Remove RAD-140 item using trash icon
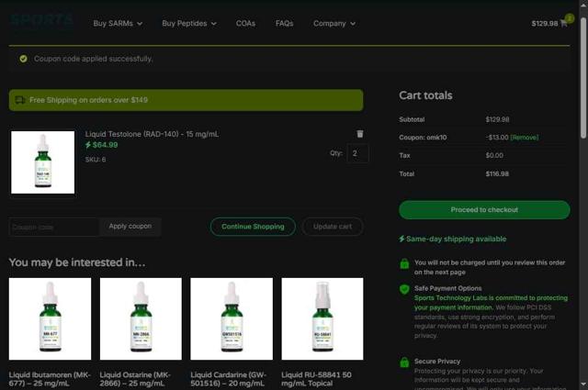Image resolution: width=588 pixels, height=390 pixels. tap(360, 134)
